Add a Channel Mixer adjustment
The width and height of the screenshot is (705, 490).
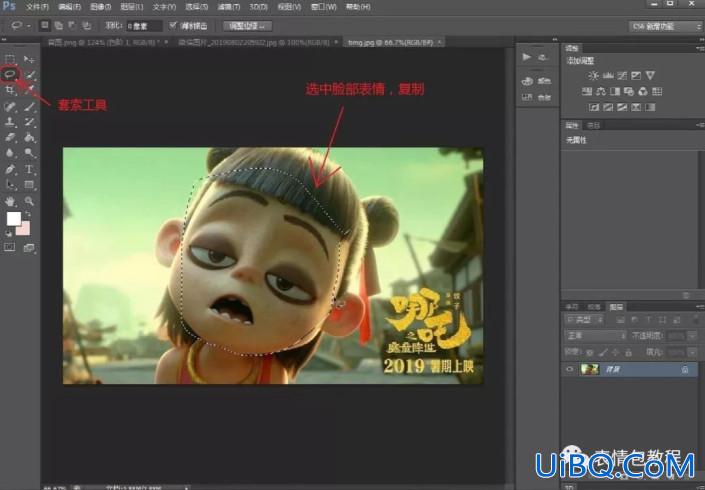(643, 92)
